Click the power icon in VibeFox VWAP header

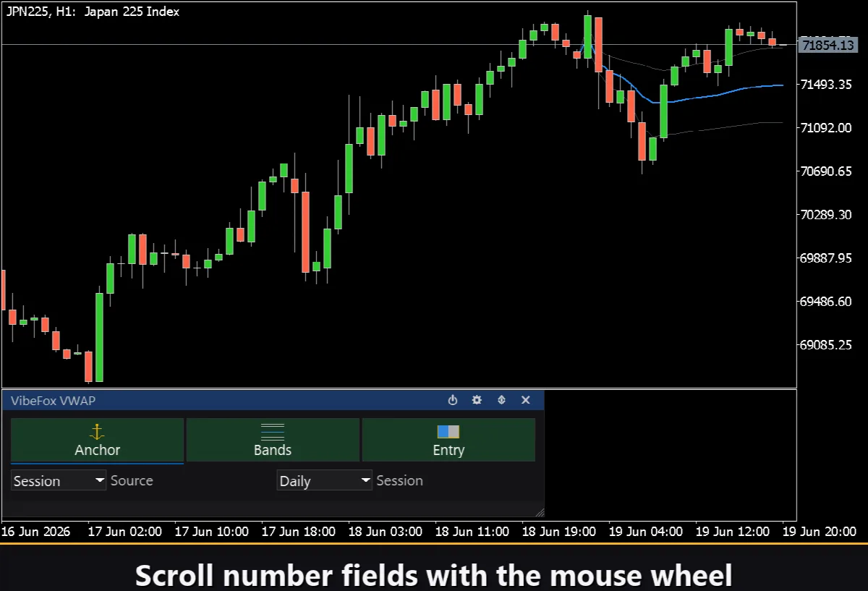(x=453, y=400)
